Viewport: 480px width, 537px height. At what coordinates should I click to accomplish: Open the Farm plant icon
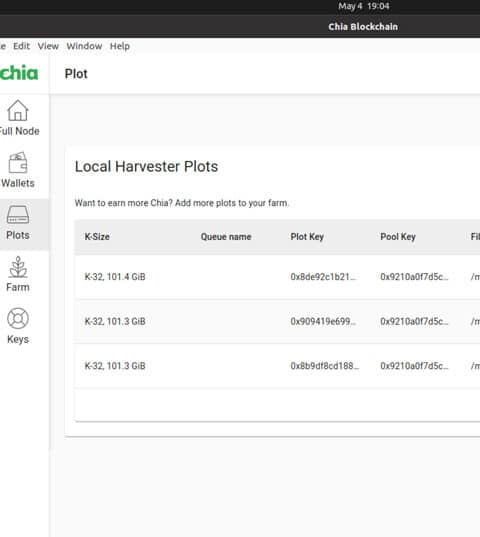[18, 267]
